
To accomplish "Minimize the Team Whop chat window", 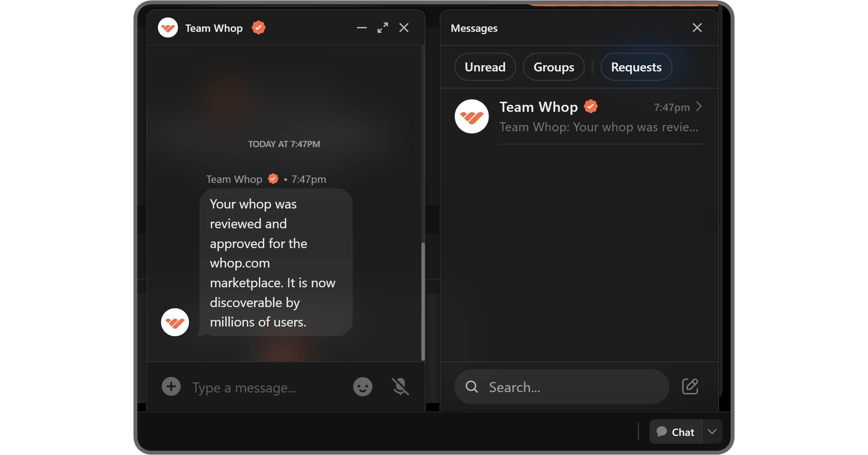I will click(362, 28).
